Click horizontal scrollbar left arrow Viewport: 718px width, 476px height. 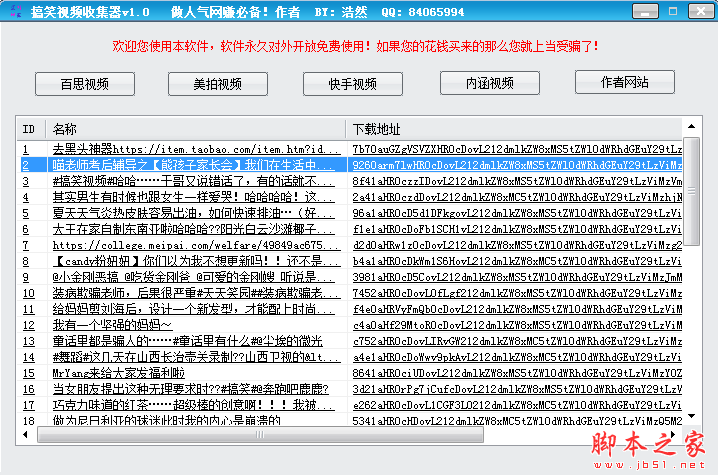pos(26,436)
